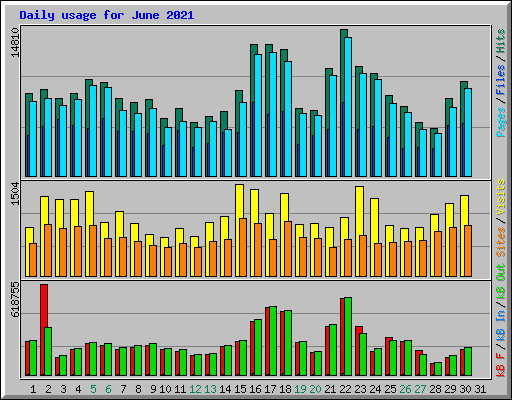Click the green kB Out bar for day 28
The height and width of the screenshot is (400, 512).
[438, 369]
